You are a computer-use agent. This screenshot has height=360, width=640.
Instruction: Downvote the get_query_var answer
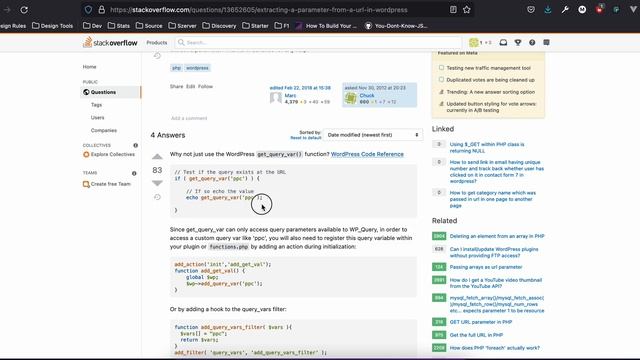point(157,183)
